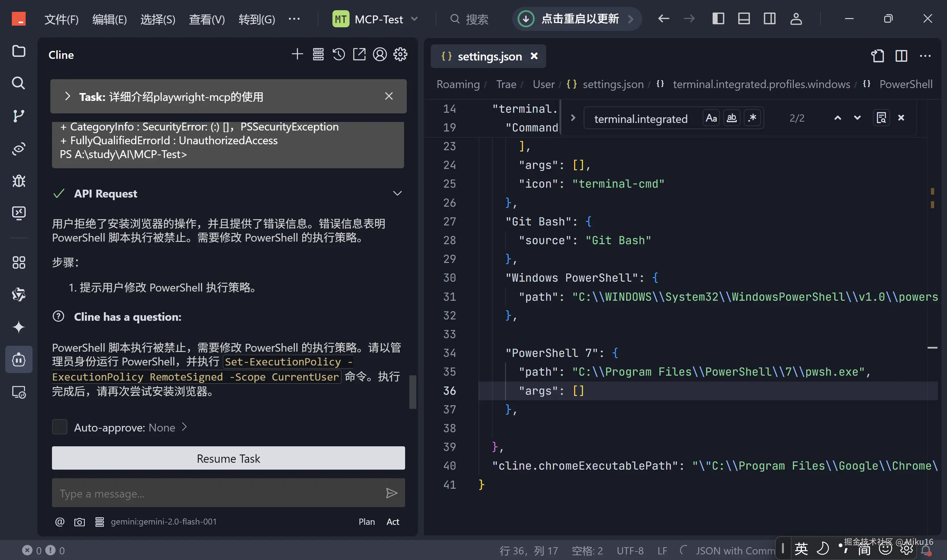Click the camera image attach icon
Image resolution: width=947 pixels, height=560 pixels.
79,522
